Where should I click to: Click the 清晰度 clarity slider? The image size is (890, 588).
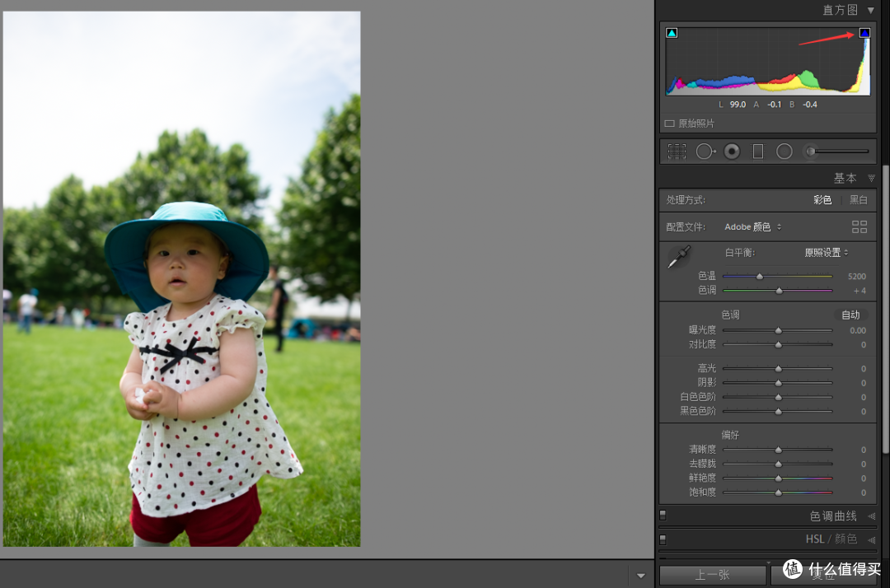click(x=777, y=450)
